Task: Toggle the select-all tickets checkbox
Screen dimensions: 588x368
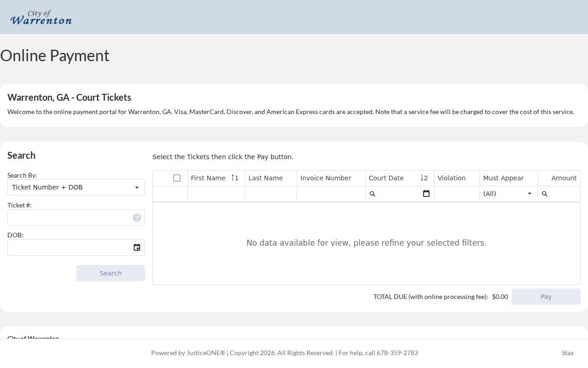Action: point(177,178)
